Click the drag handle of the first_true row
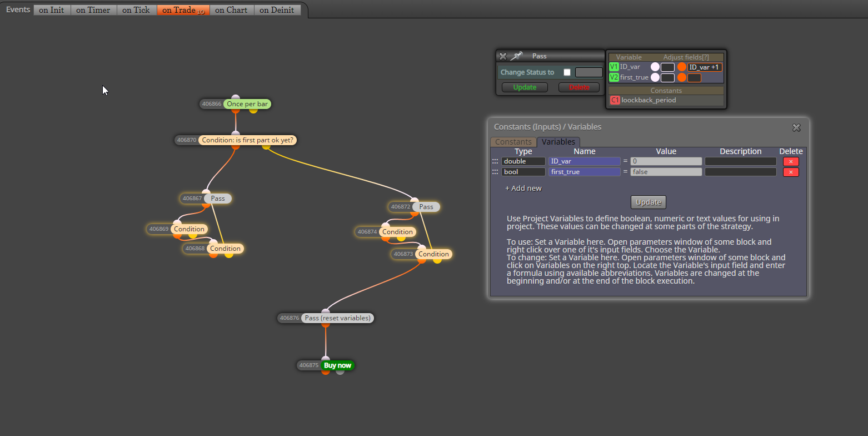The image size is (868, 436). pos(495,172)
